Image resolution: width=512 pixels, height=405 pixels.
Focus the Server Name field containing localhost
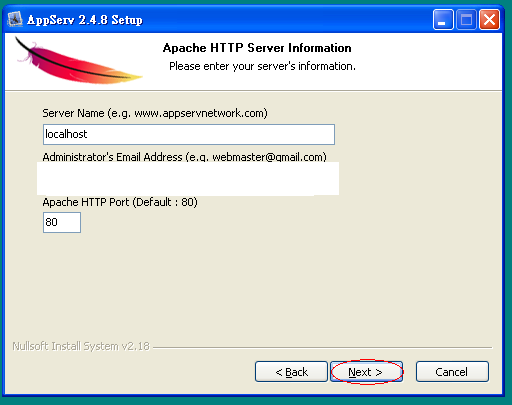pos(189,134)
